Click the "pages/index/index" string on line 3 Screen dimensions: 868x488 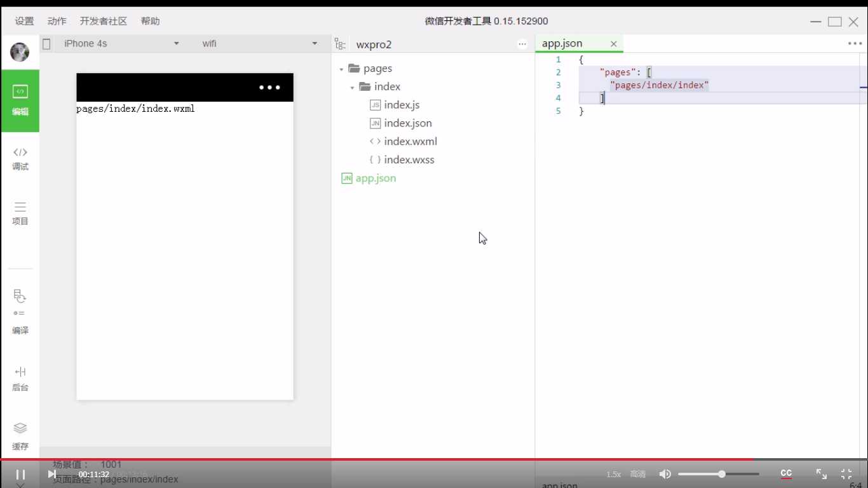pos(659,85)
